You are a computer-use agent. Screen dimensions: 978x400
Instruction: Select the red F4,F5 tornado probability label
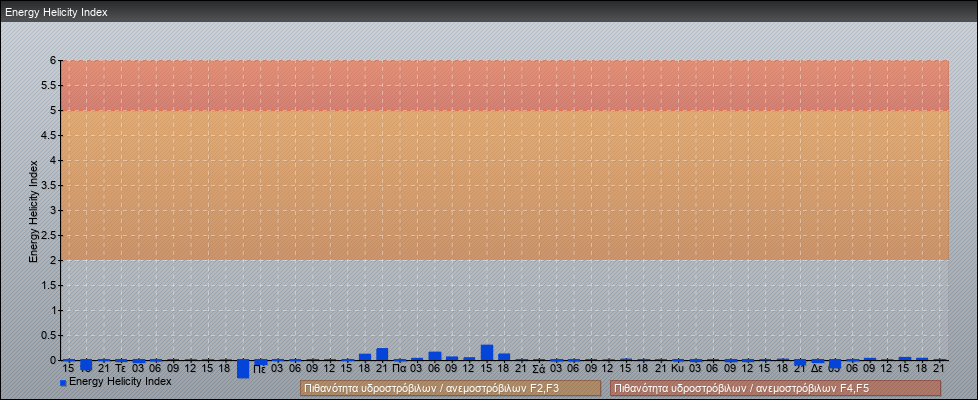pos(775,388)
